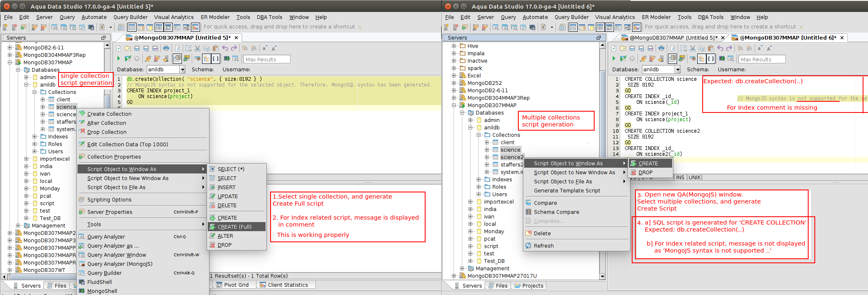Image resolution: width=868 pixels, height=295 pixels.
Task: Click Decrease font size icon in left window
Action: click(265, 48)
